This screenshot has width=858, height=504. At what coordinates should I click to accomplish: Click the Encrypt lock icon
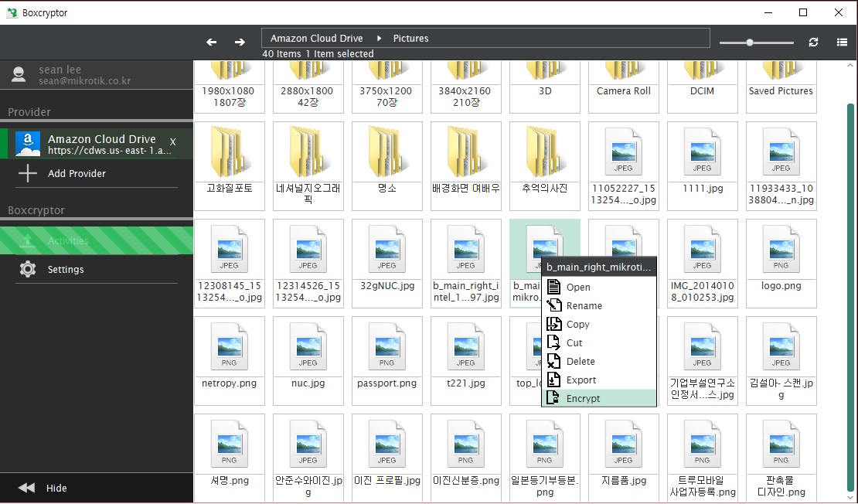(x=553, y=398)
